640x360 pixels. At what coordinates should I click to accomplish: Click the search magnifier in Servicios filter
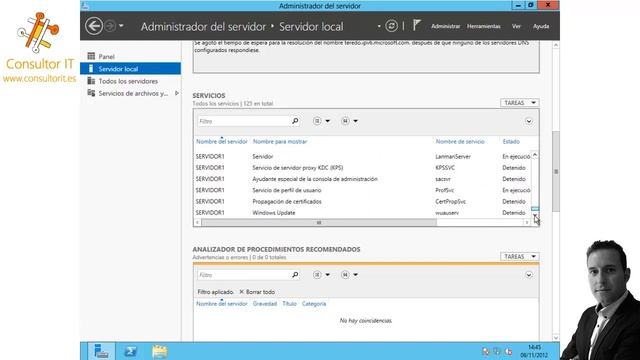click(x=295, y=121)
